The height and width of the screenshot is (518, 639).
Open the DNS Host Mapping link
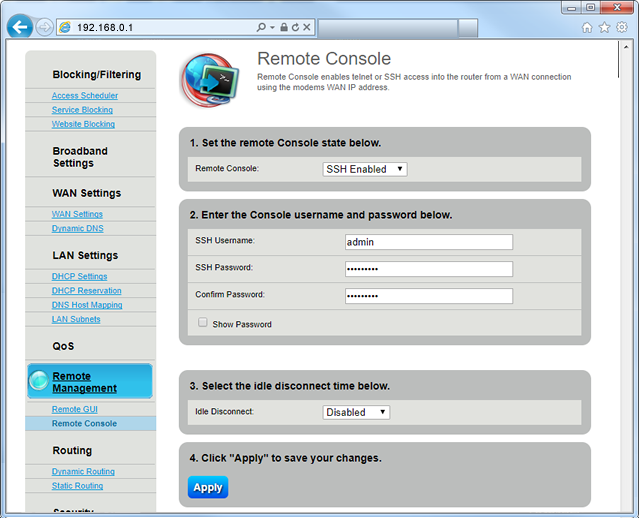[x=87, y=305]
